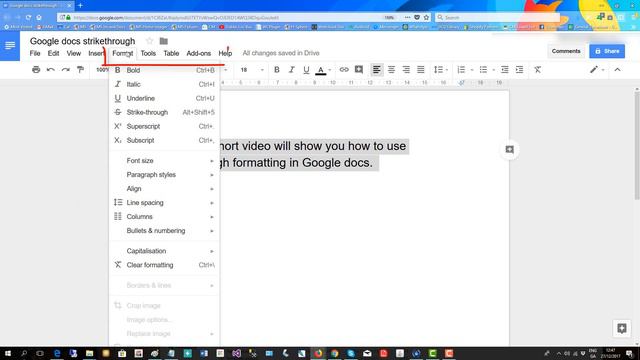Expand the Align submenu

point(164,189)
